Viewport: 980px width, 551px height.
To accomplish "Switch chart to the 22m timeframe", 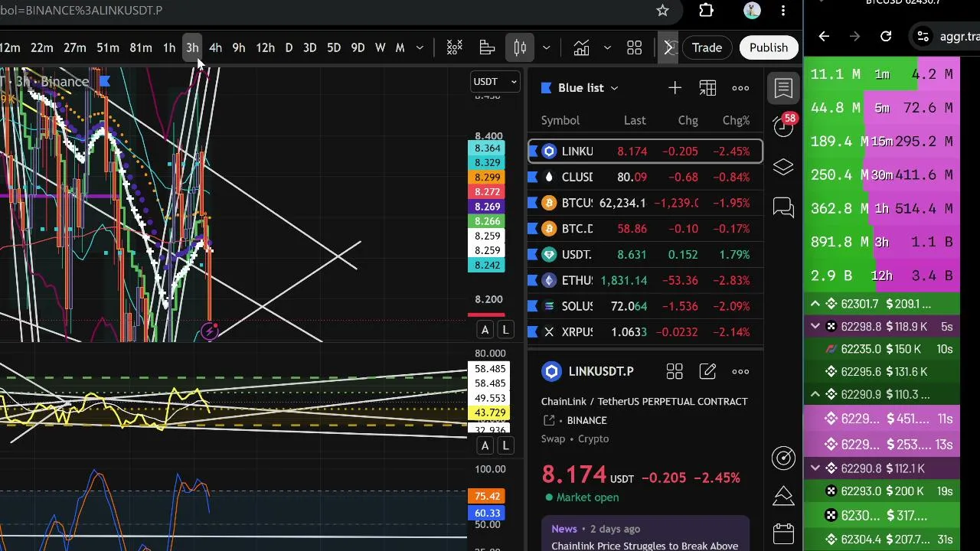I will (42, 47).
